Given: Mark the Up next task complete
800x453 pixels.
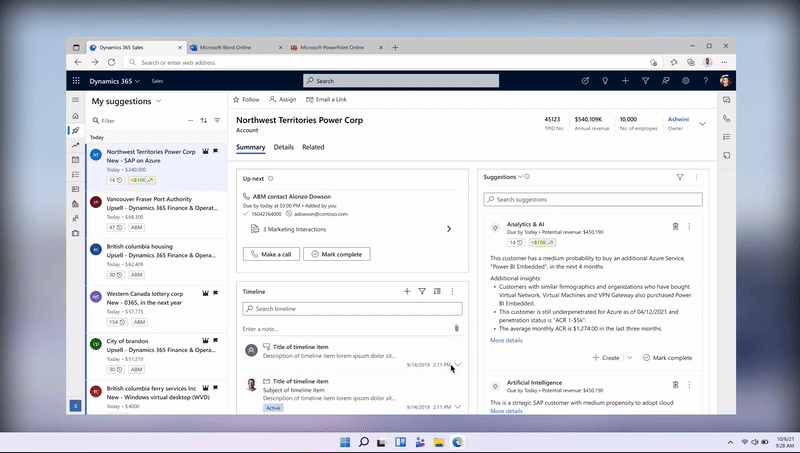Looking at the screenshot, I should [337, 254].
